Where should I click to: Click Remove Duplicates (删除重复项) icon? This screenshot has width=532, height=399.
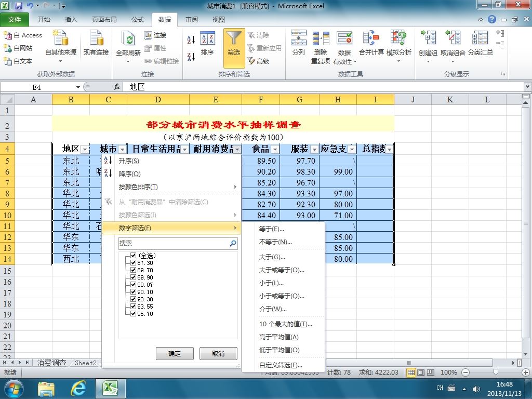(x=321, y=38)
